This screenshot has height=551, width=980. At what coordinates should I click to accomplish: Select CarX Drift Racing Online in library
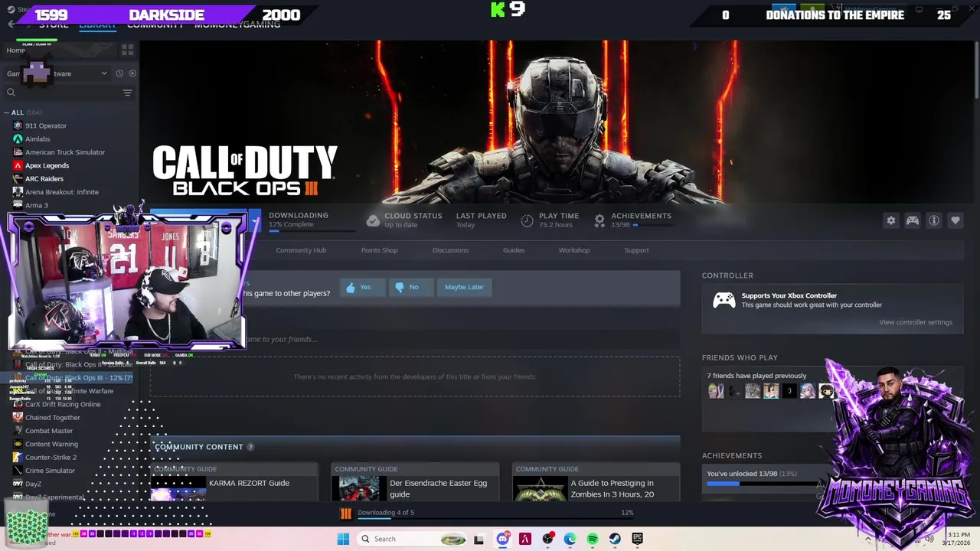click(x=63, y=404)
